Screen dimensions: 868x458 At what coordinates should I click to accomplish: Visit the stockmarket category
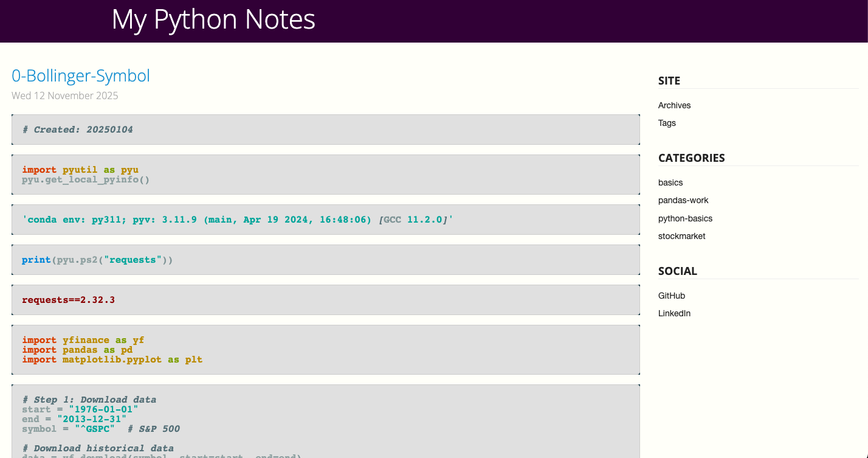point(681,236)
